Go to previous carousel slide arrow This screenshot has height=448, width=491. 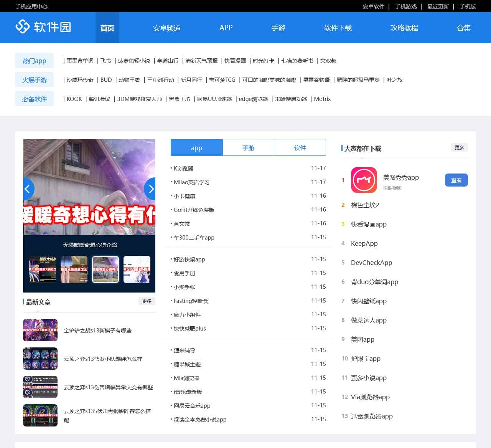[28, 189]
